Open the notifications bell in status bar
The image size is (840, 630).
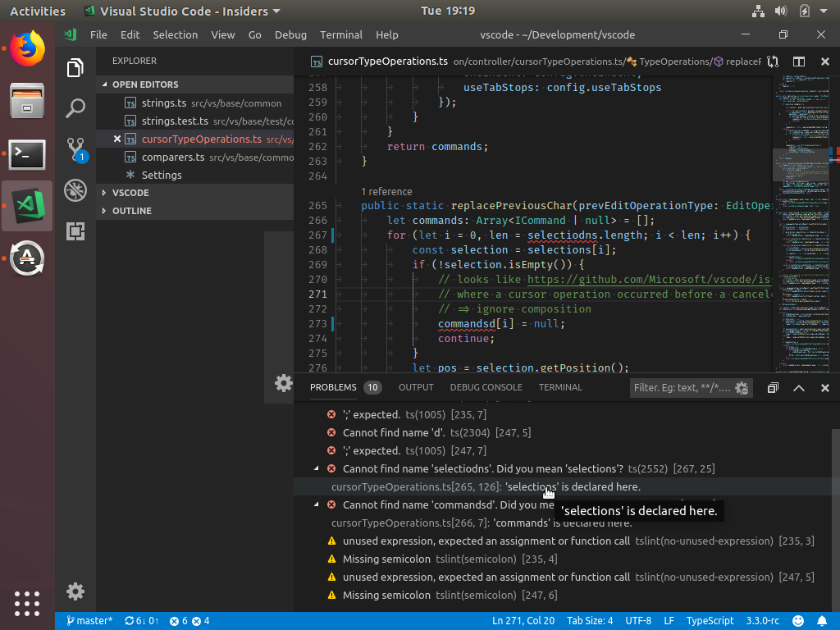point(822,621)
